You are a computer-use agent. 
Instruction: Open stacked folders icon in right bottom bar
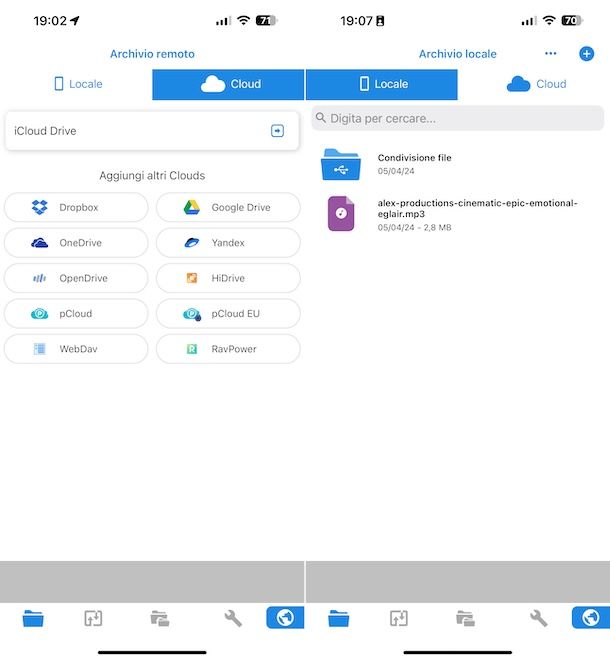point(465,618)
